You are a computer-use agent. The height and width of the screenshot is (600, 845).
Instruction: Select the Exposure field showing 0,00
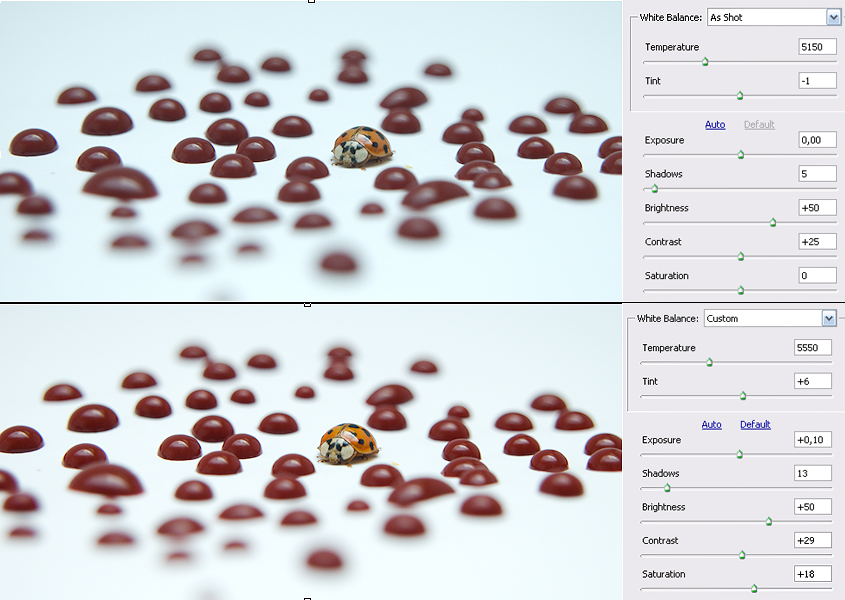(x=817, y=140)
